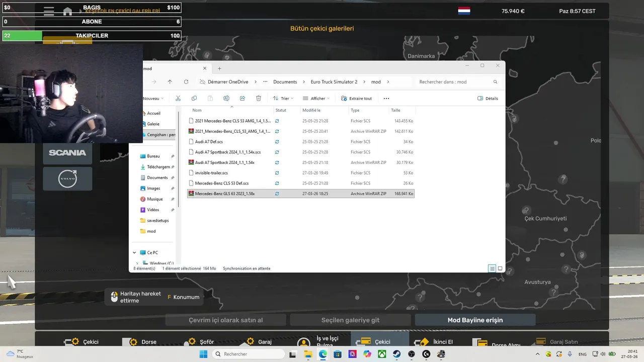Open the Trier sort dropdown
The width and height of the screenshot is (644, 362).
click(283, 99)
